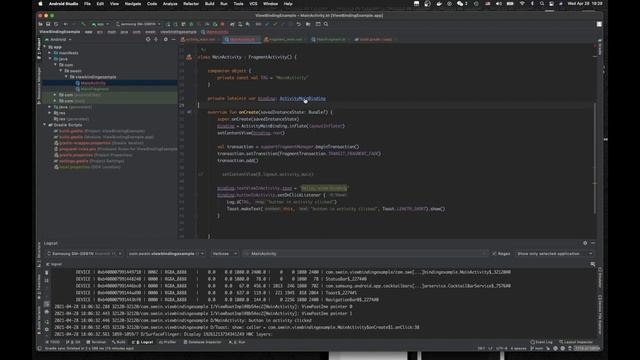Image resolution: width=640 pixels, height=360 pixels.
Task: Click Select Opened File target icon
Action: (x=148, y=40)
